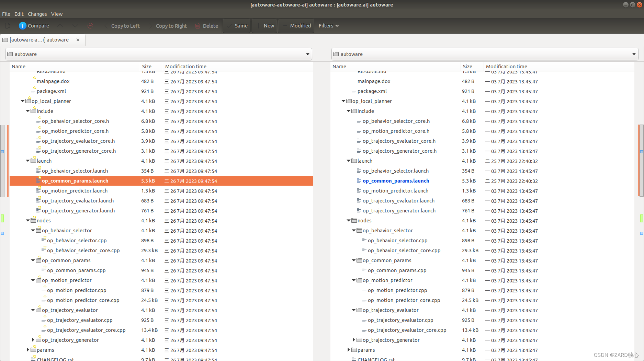Expand right params folder
The image size is (644, 361).
coord(349,350)
